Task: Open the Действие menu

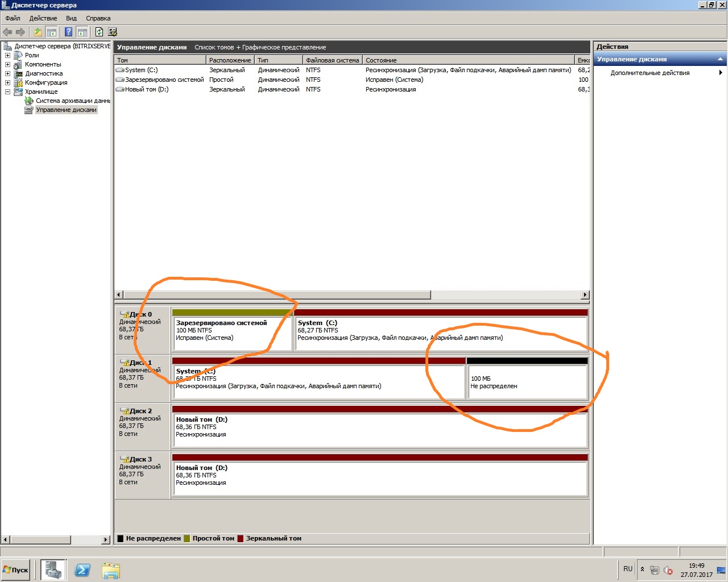Action: [x=43, y=18]
